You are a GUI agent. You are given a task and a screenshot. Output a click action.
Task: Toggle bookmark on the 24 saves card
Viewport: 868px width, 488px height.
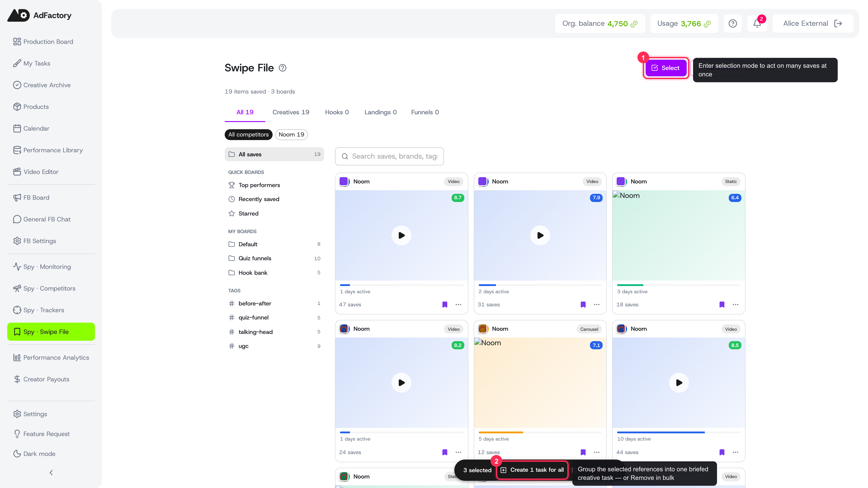[445, 452]
